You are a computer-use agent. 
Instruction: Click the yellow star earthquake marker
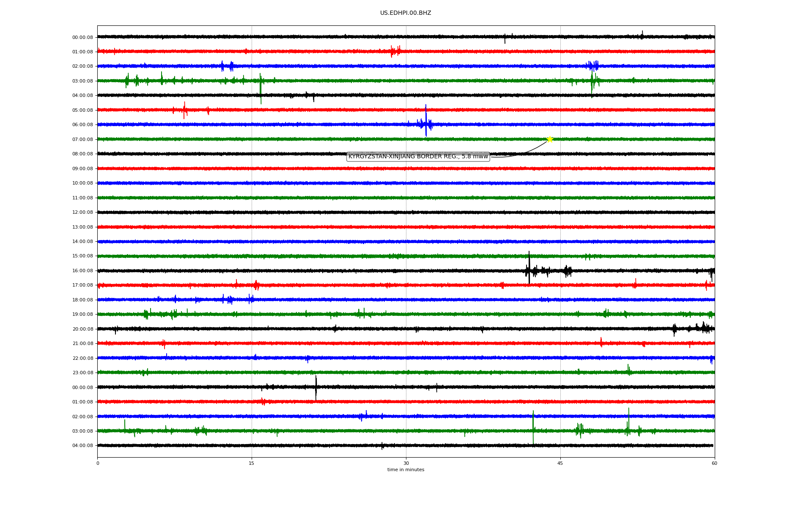point(549,139)
